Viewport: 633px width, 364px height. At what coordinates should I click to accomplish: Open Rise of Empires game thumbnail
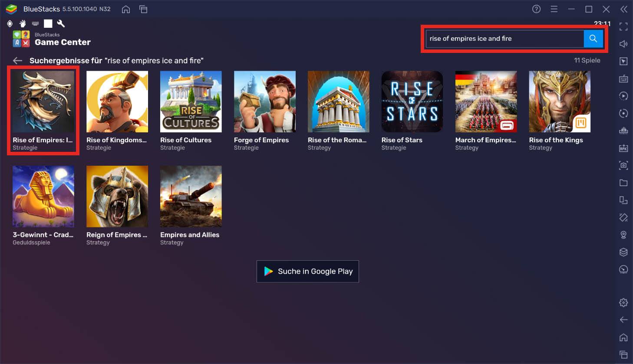[43, 102]
